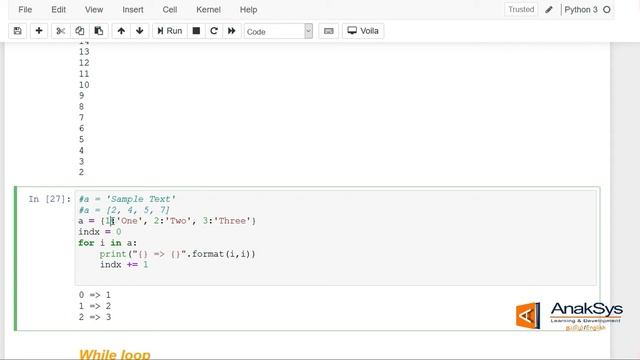This screenshot has height=360, width=640.
Task: Paste cells below using the toolbar icon
Action: (99, 31)
